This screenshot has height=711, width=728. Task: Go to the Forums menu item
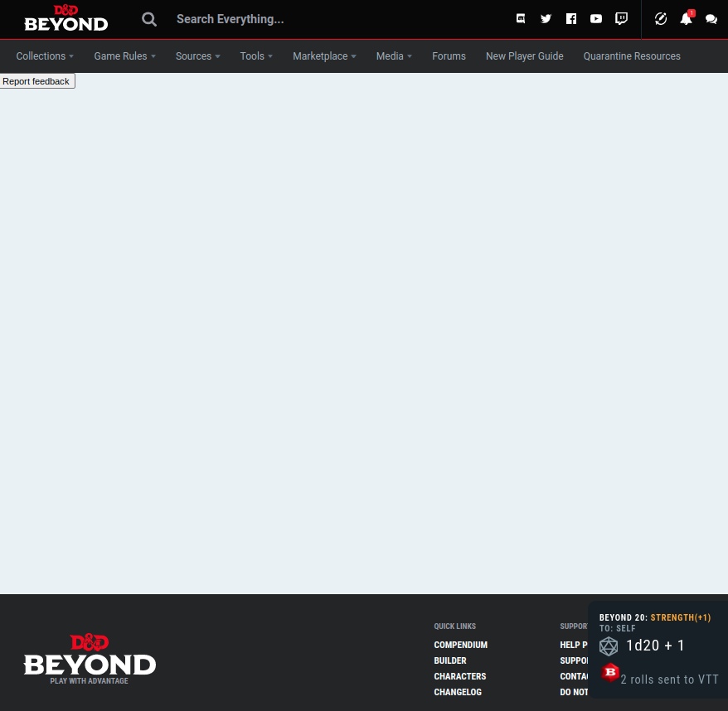[449, 56]
